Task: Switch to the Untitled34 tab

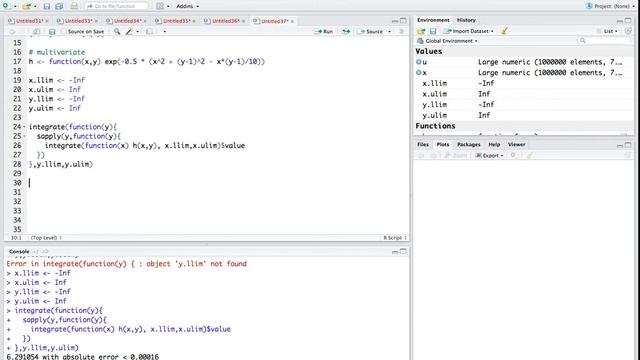Action: coord(126,21)
